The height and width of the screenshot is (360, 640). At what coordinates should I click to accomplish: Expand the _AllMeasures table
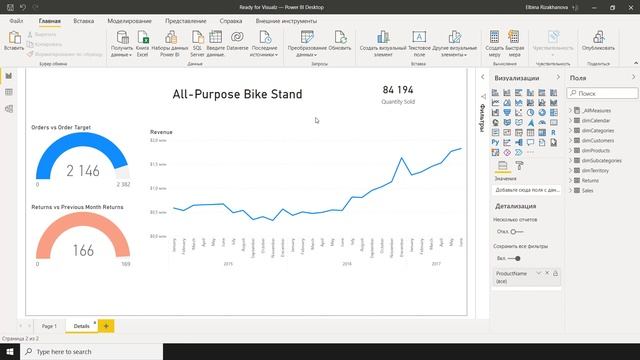click(571, 111)
